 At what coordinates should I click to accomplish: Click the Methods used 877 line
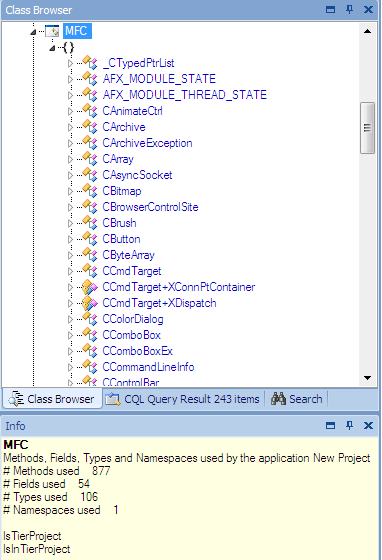pos(57,471)
